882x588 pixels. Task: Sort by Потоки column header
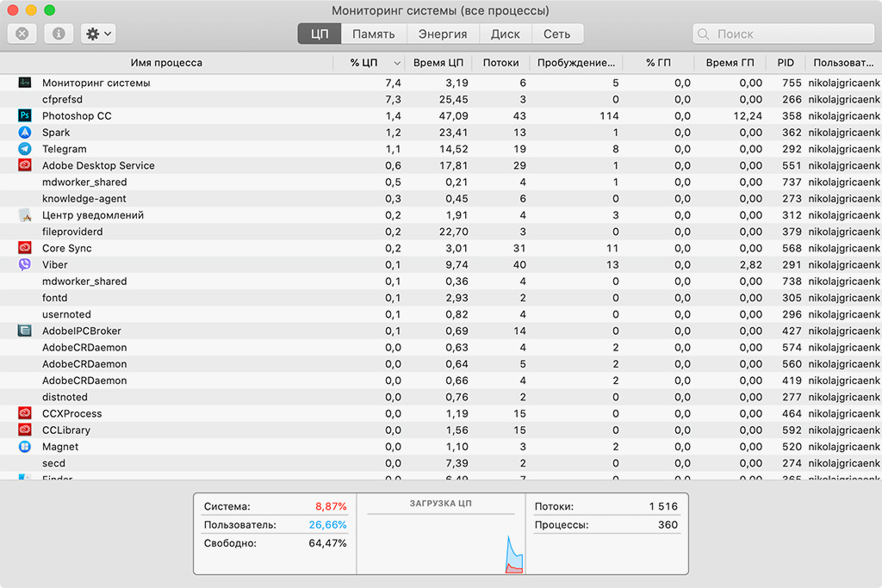[500, 62]
